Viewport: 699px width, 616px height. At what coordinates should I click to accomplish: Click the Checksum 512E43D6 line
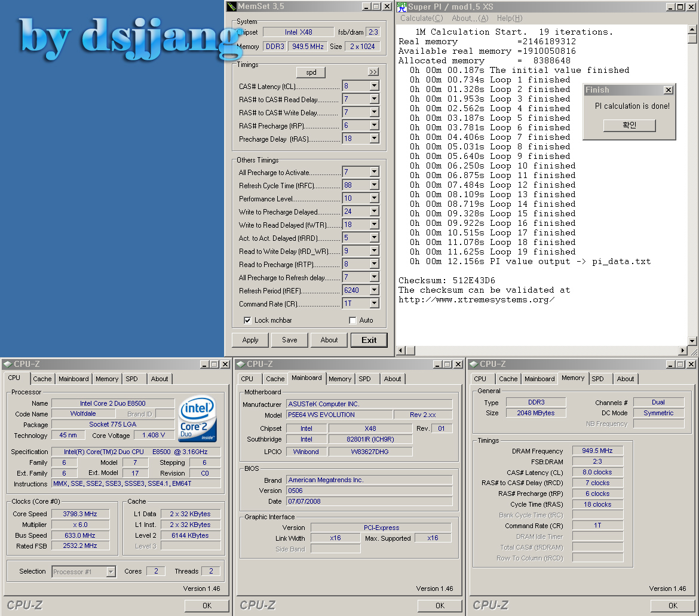point(447,280)
